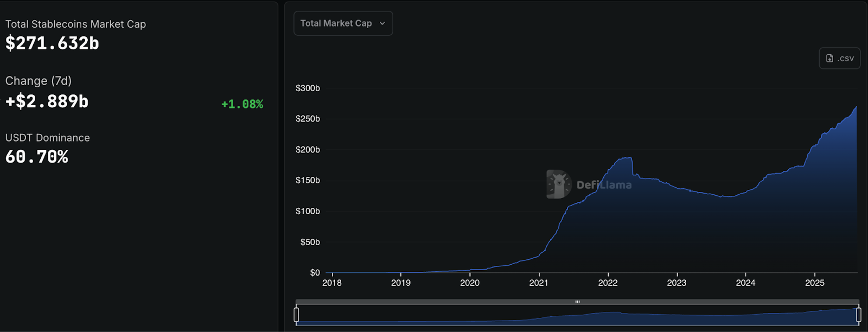
Task: Click the mini overview chart in range selector
Action: click(x=577, y=316)
